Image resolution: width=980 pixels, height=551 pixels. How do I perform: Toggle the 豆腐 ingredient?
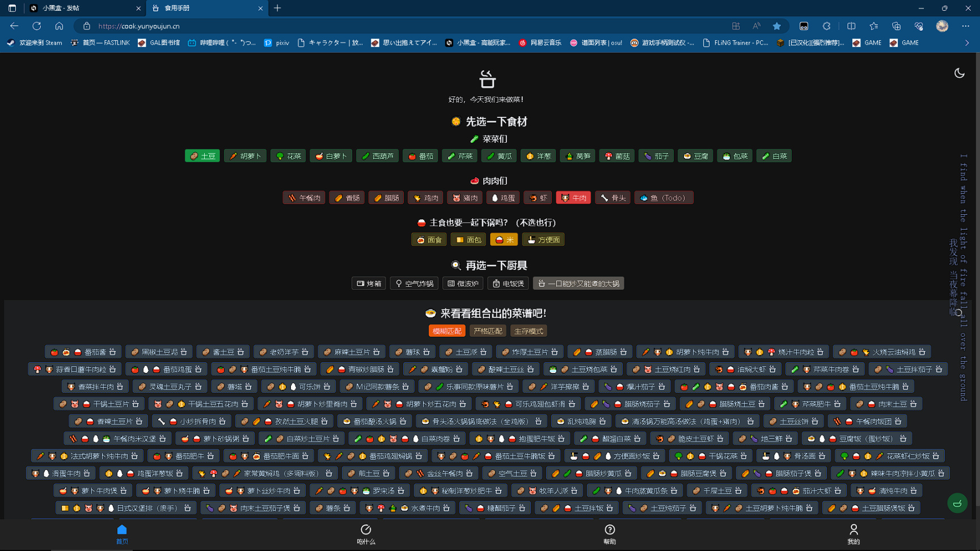pos(695,156)
